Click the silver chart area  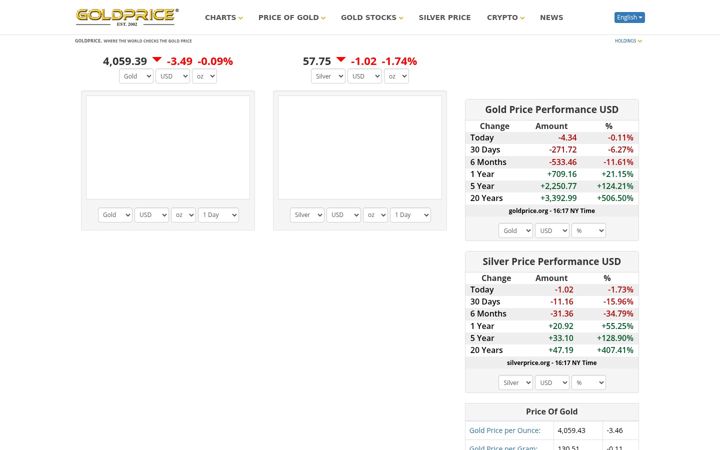(360, 147)
